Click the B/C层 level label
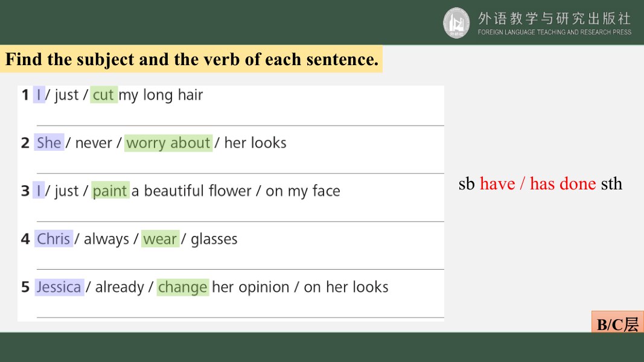 [617, 322]
